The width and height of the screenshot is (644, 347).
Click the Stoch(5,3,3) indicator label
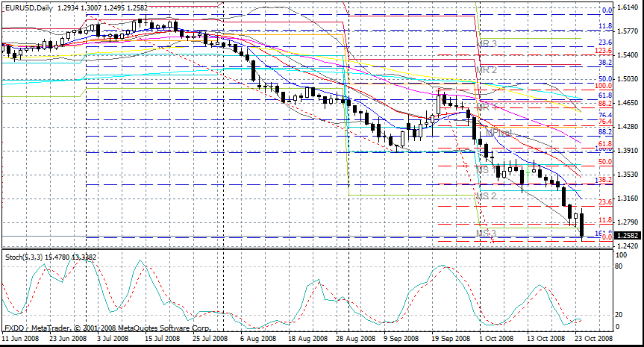tap(22, 257)
